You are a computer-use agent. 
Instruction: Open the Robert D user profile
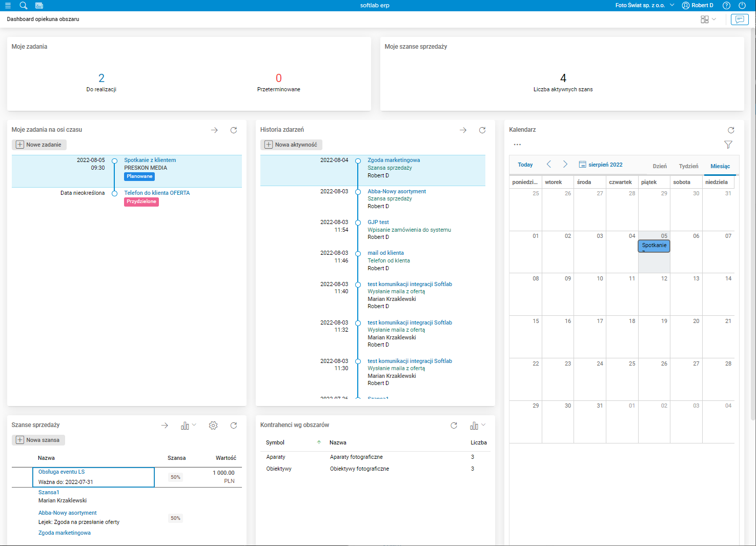coord(698,5)
